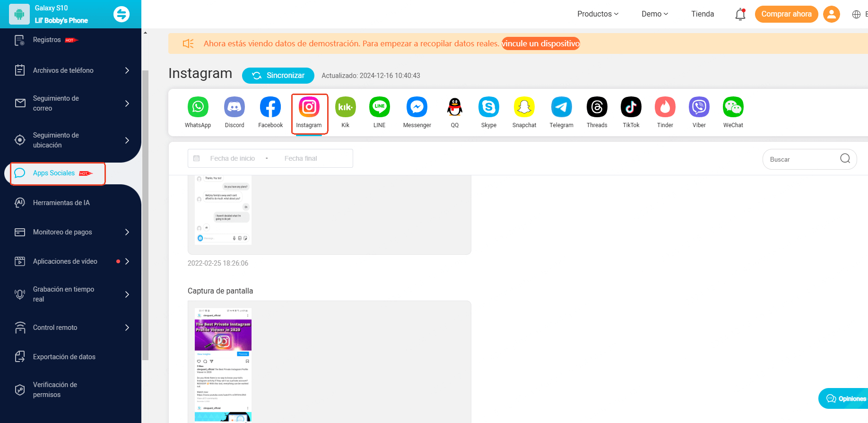Click the switch device icon in header

[x=122, y=14]
